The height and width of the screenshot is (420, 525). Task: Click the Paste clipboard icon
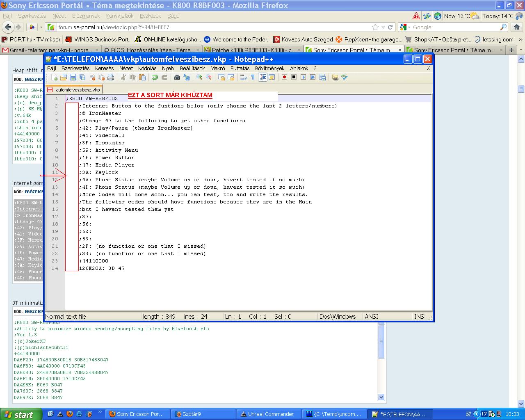click(x=142, y=77)
